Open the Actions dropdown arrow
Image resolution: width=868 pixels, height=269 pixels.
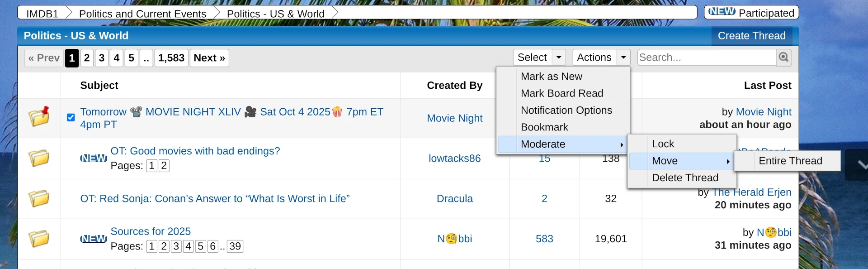[623, 58]
